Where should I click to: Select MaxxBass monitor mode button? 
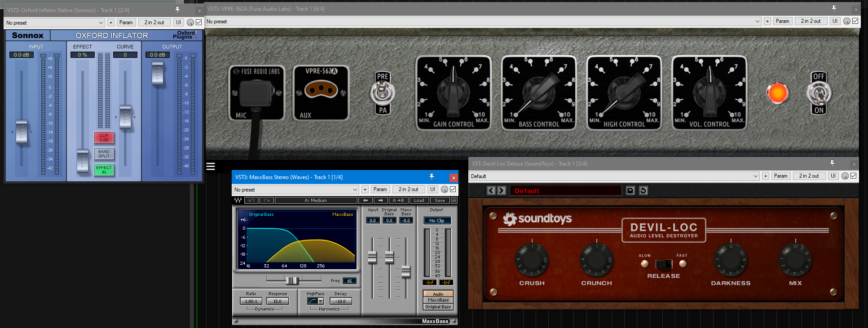coord(438,300)
